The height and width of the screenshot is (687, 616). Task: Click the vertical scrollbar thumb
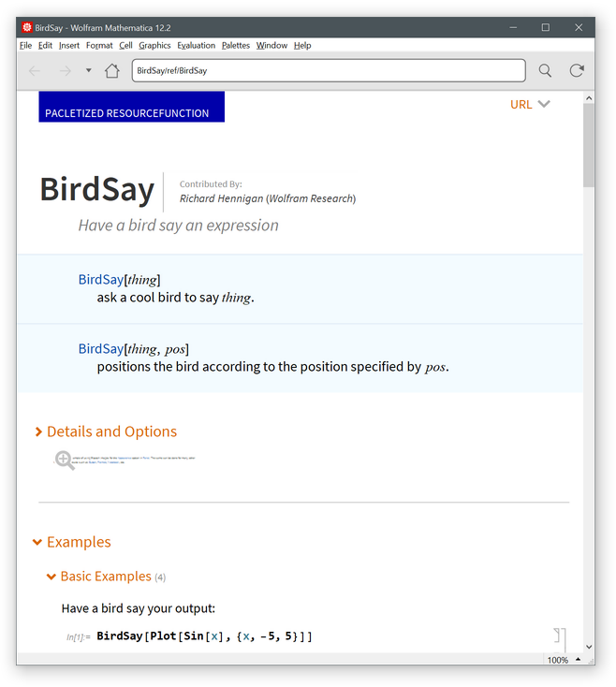588,145
